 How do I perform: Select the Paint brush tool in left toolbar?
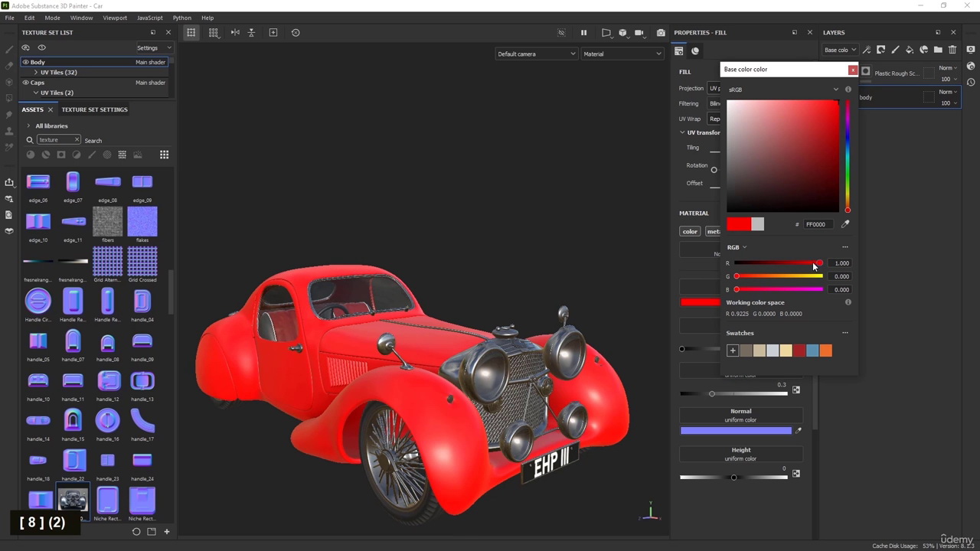[x=9, y=49]
